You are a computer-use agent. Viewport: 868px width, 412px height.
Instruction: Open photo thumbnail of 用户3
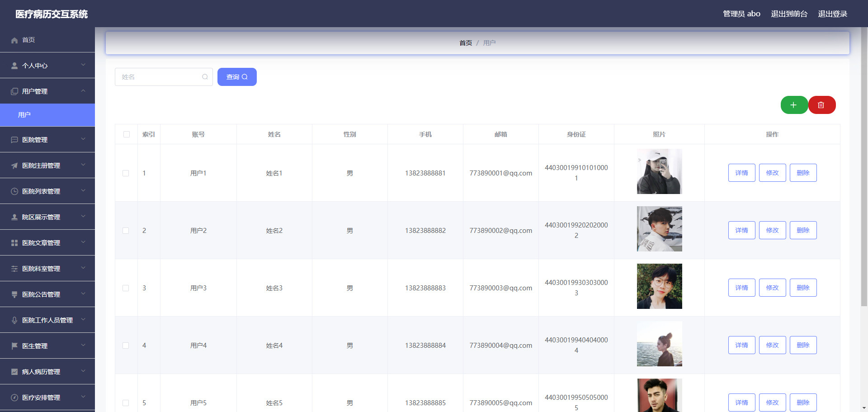[x=659, y=286]
